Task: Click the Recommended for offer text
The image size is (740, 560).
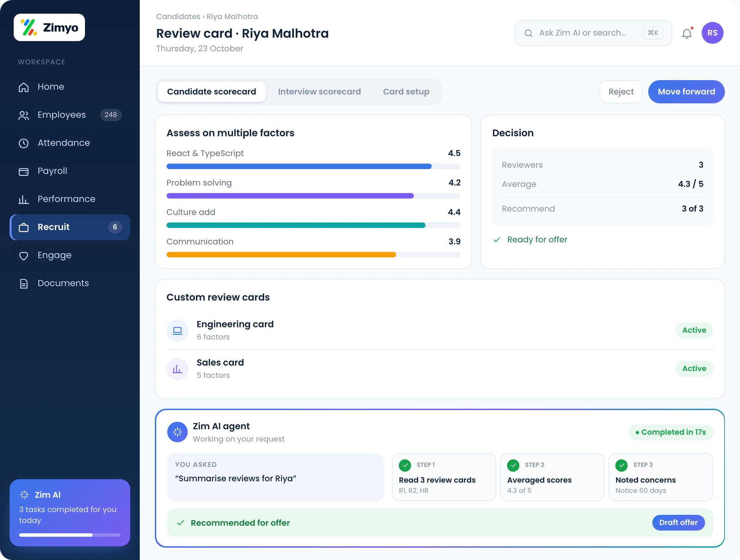Action: click(240, 523)
